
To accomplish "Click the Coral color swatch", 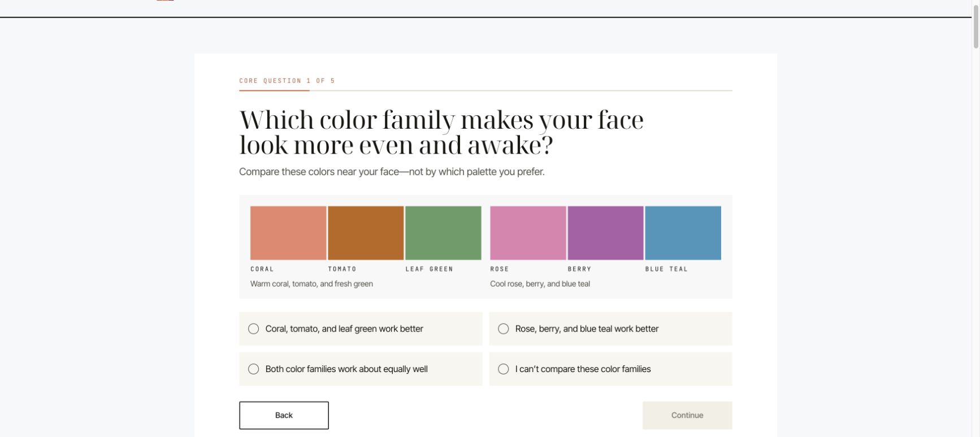I will [288, 233].
